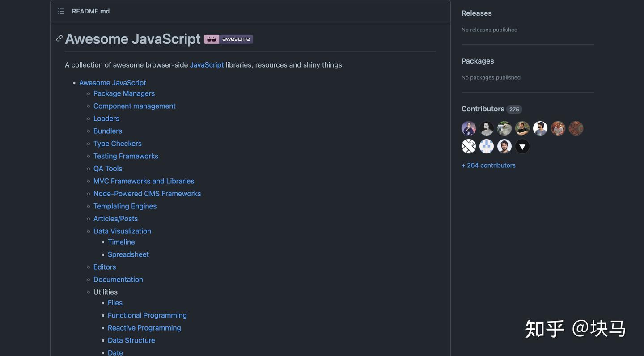Go to Articles/Posts section
Viewport: 644px width, 356px height.
(116, 219)
